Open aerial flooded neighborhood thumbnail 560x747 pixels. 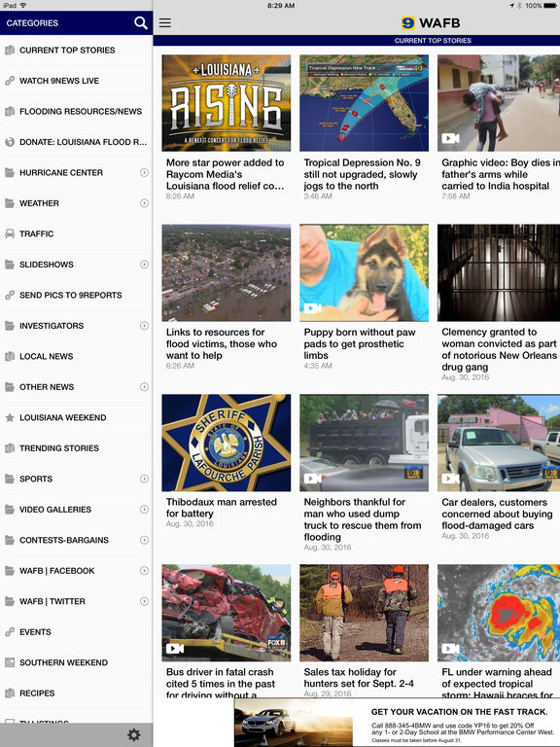227,272
